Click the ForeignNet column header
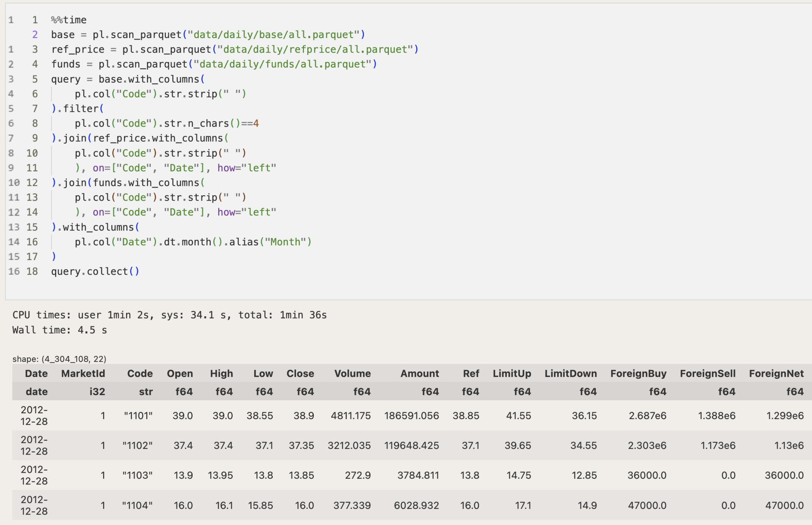Image resolution: width=812 pixels, height=525 pixels. click(776, 374)
